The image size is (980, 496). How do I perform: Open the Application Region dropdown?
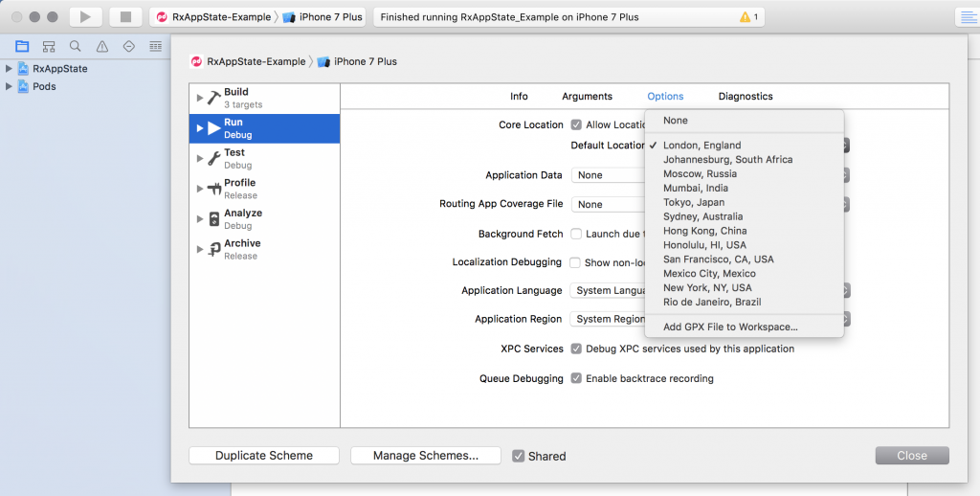[710, 319]
